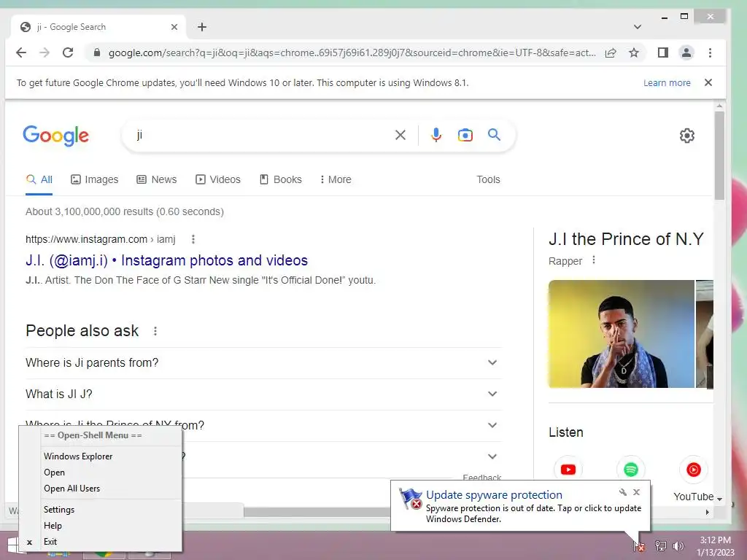Open J.I. Instagram photos and videos result
This screenshot has height=560, width=747.
tap(167, 260)
